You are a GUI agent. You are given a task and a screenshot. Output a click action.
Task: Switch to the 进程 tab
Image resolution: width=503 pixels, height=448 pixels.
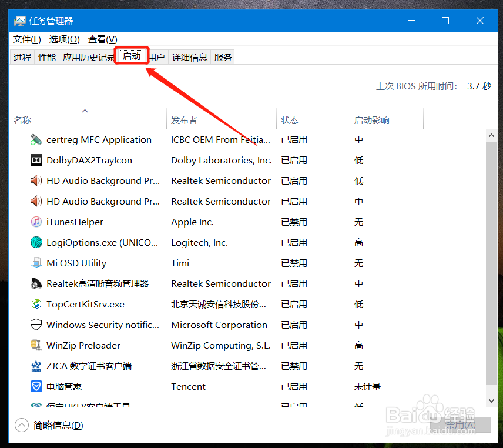(22, 58)
